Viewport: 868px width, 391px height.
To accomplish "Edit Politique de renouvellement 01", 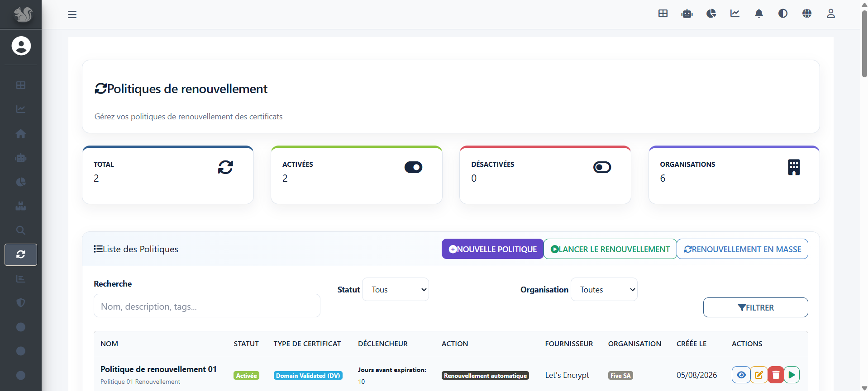I will point(759,375).
